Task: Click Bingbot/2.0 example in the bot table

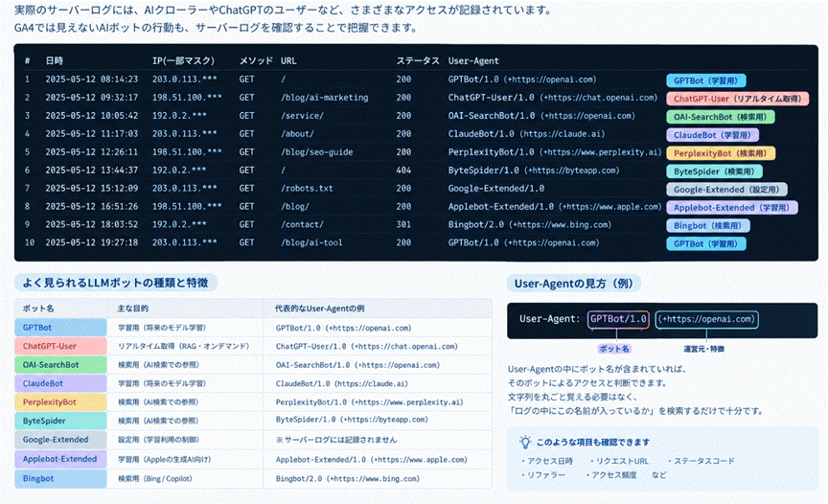Action: pos(348,479)
